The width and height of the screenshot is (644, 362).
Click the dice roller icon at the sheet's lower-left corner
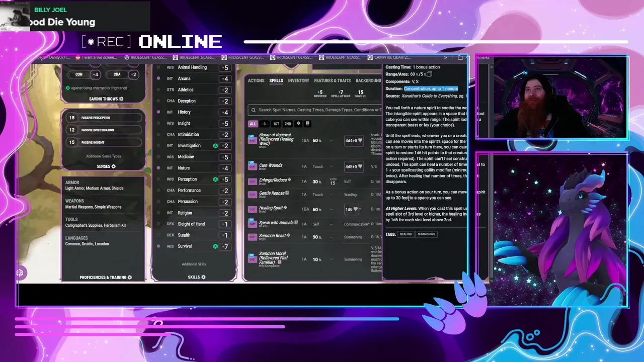20,273
